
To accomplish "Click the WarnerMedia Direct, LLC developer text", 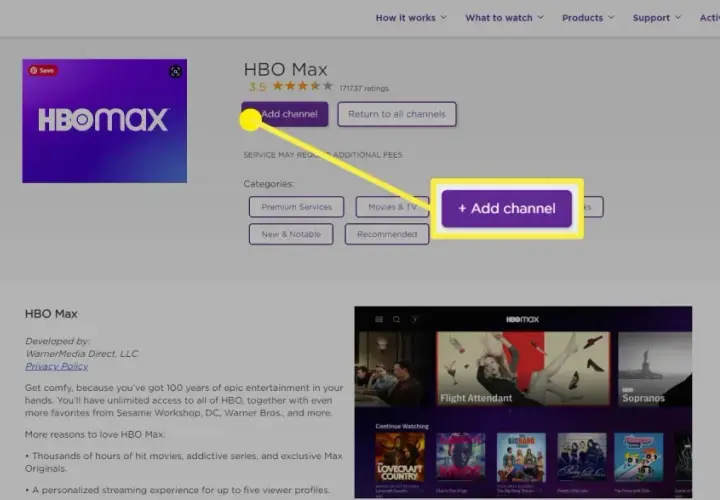I will click(x=81, y=354).
